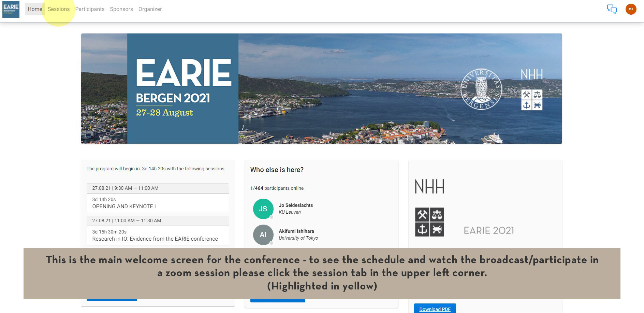Image resolution: width=644 pixels, height=313 pixels.
Task: Click the JS avatar of Jo Seldeslachts
Action: coord(263,209)
